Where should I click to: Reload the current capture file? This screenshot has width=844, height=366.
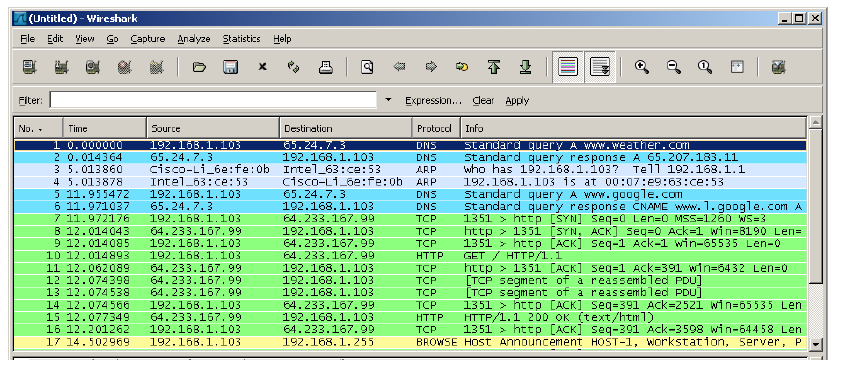293,67
